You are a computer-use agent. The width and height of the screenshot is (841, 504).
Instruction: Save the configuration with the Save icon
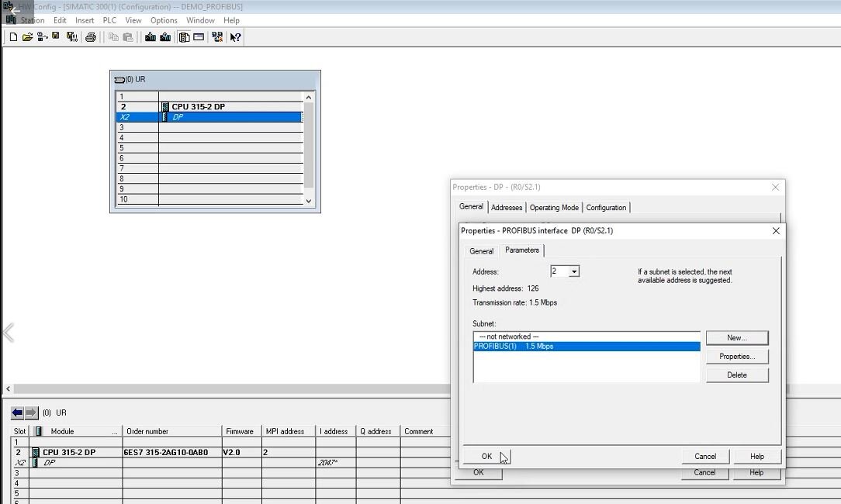(56, 36)
